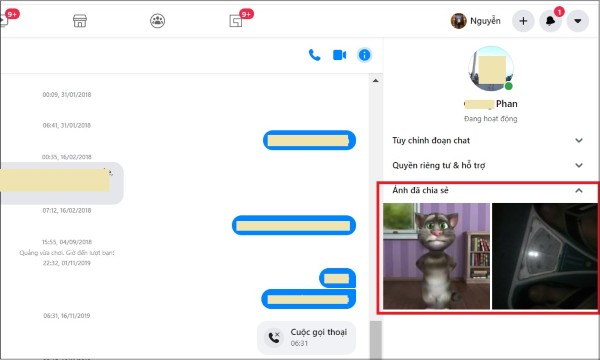
Task: Start a voice call with the phone icon
Action: coord(315,55)
